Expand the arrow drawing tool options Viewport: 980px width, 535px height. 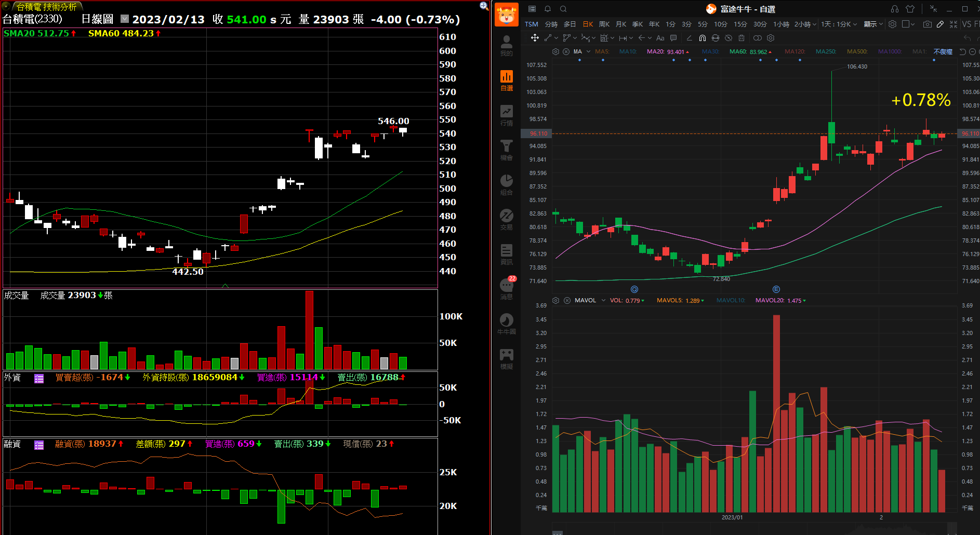coord(650,38)
